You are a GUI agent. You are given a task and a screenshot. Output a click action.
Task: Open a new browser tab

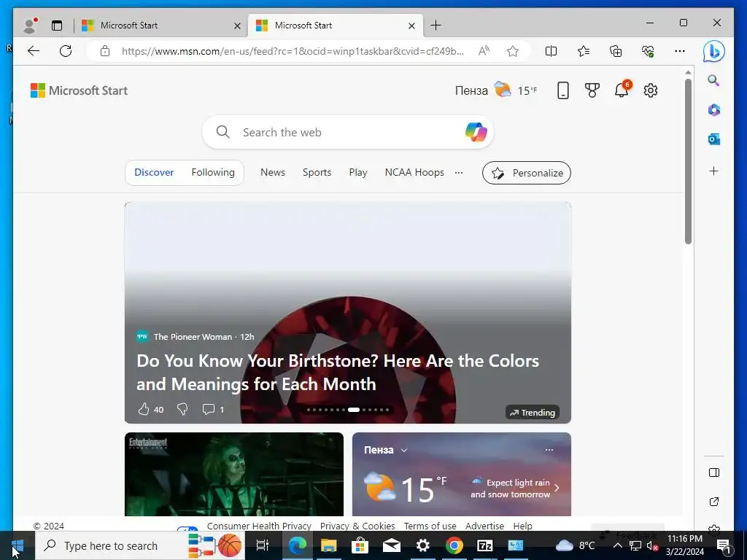tap(436, 26)
